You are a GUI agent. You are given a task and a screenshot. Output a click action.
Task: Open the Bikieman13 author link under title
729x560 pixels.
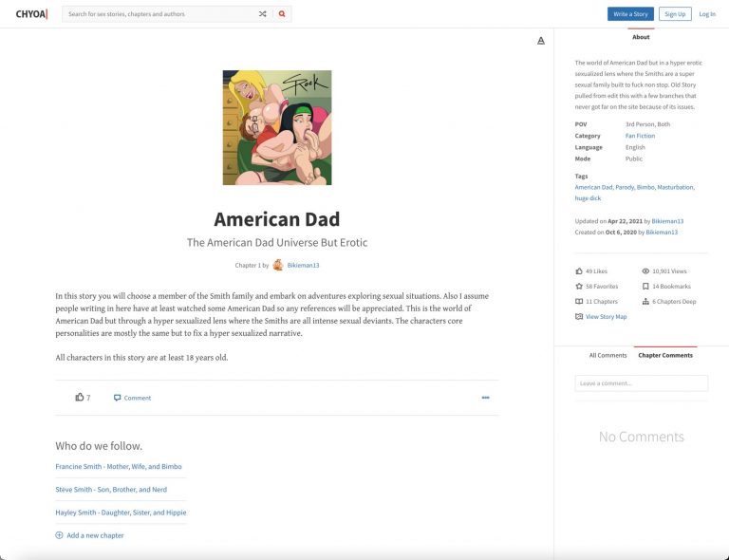[x=303, y=266]
